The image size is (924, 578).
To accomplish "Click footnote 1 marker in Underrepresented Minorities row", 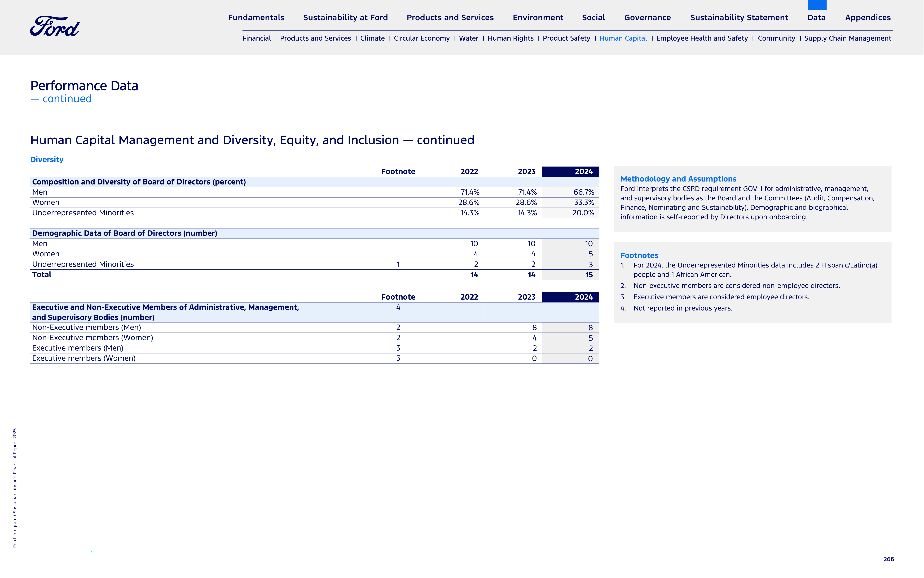I will point(398,264).
